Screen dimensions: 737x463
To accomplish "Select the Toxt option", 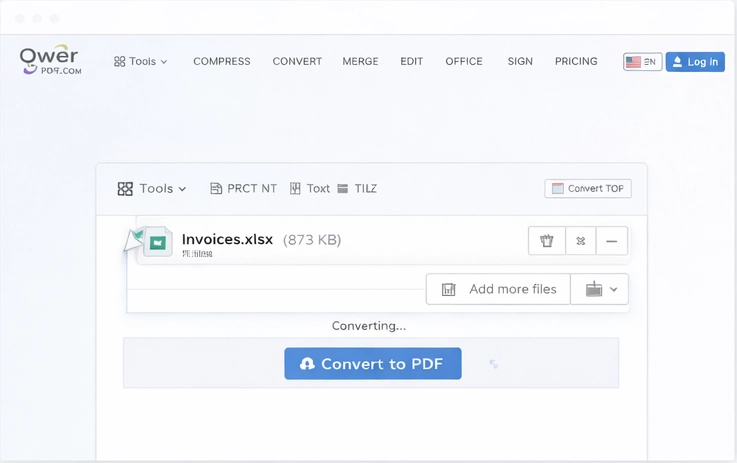I will [310, 188].
